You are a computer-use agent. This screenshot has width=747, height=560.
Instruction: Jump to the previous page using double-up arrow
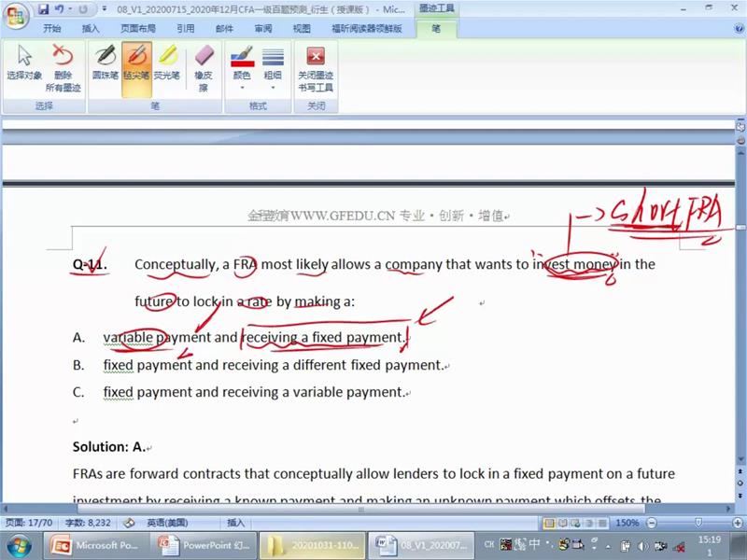click(x=740, y=472)
